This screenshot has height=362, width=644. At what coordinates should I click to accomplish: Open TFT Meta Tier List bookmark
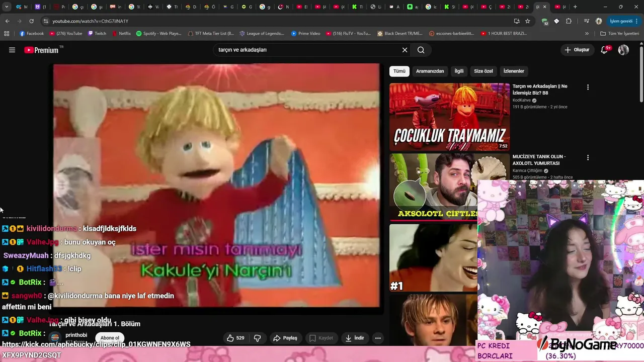click(x=210, y=34)
